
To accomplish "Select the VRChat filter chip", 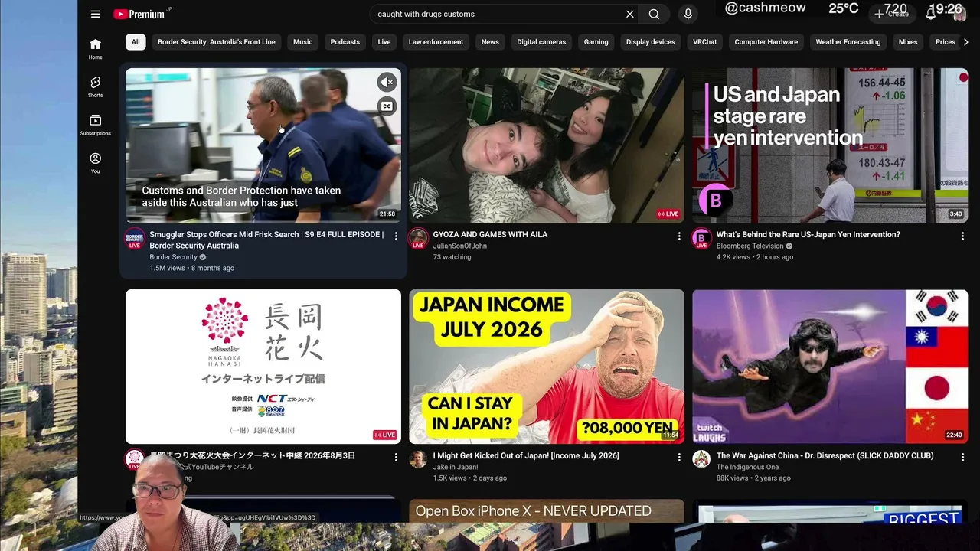I will point(704,42).
